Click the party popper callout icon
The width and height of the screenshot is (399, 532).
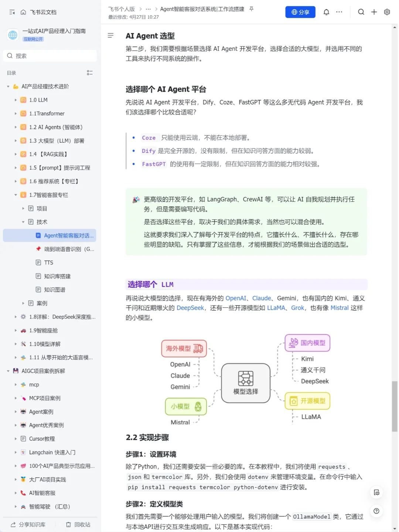(136, 199)
